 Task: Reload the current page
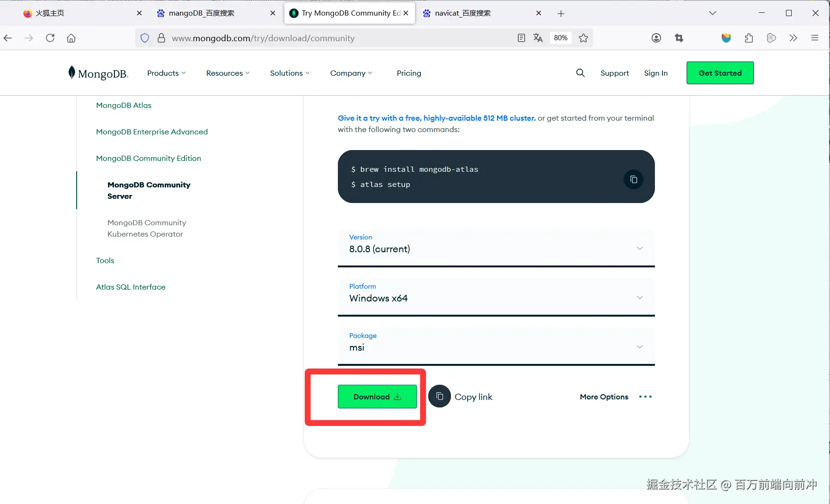[50, 38]
